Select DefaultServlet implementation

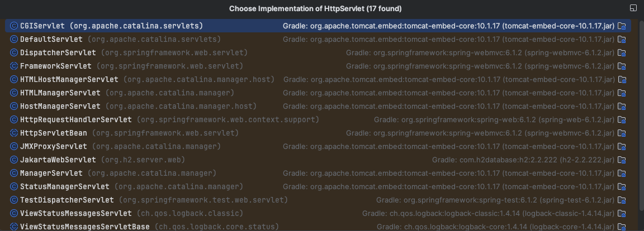pyautogui.click(x=319, y=39)
